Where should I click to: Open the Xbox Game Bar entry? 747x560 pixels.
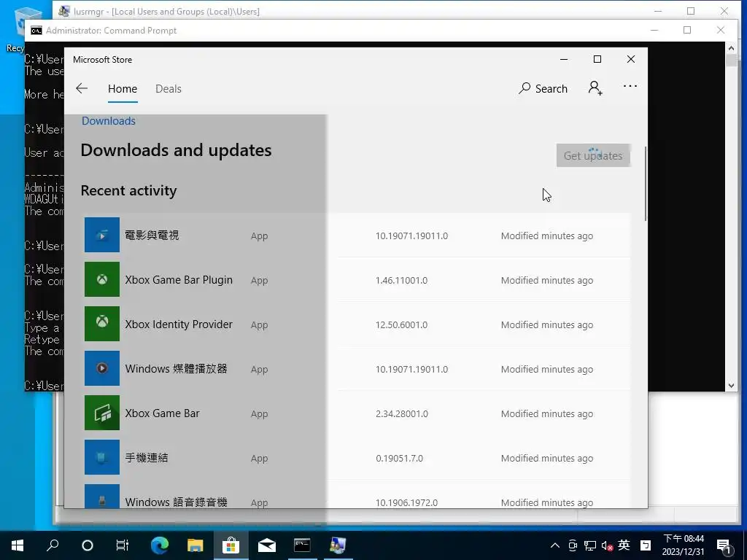click(x=357, y=413)
